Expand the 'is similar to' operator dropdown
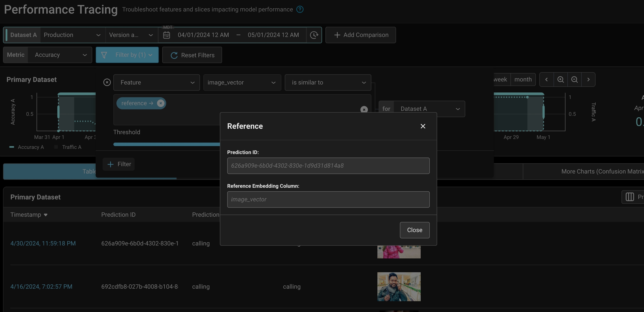 tap(328, 82)
